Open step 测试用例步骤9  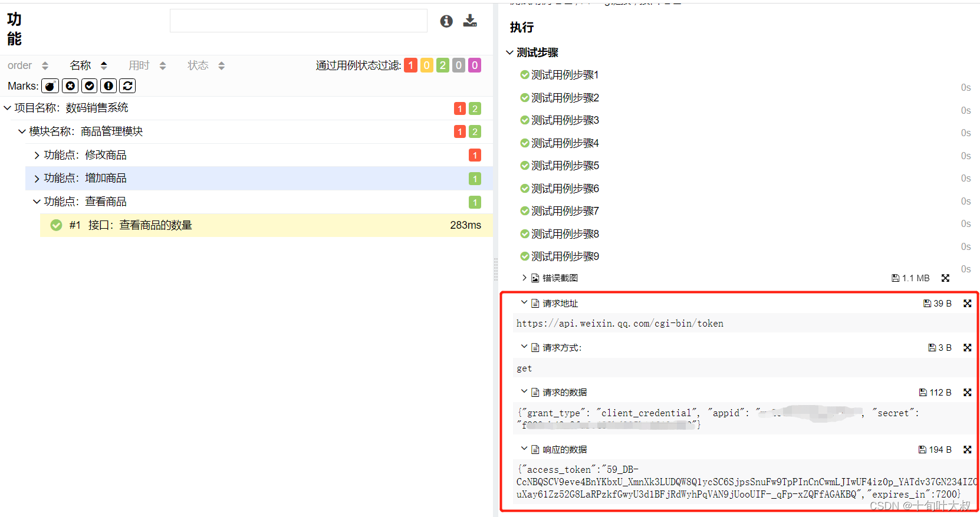coord(565,256)
